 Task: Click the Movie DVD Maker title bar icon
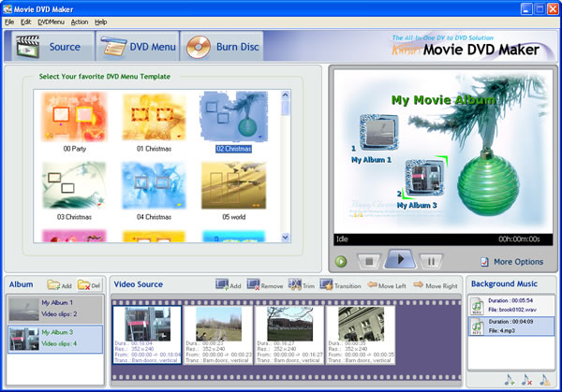7,8
